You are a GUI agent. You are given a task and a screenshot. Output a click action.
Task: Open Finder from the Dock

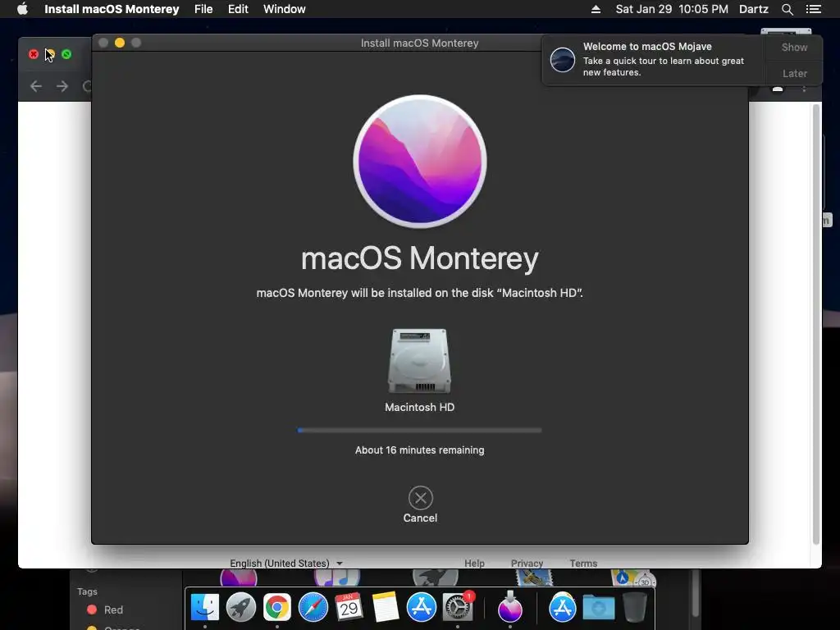click(x=204, y=608)
